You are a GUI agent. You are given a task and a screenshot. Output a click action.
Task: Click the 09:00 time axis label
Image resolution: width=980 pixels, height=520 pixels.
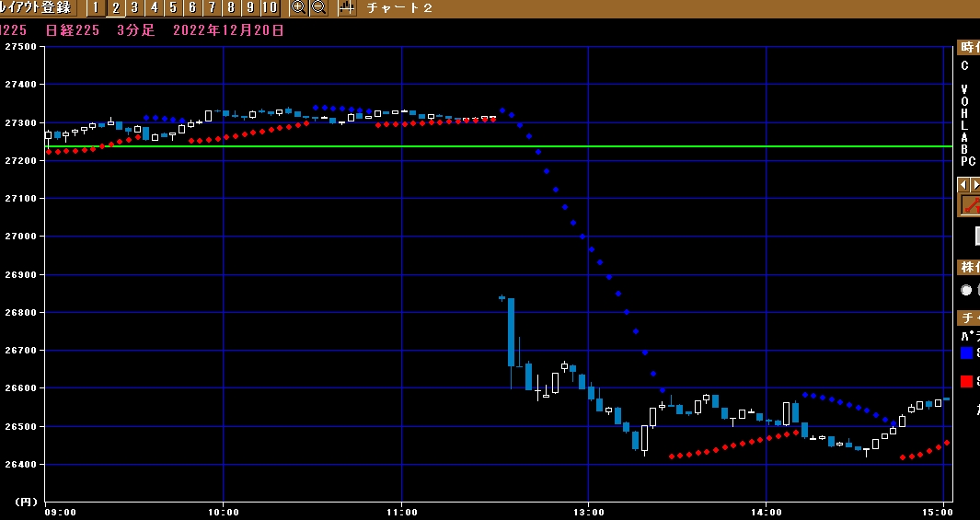60,513
